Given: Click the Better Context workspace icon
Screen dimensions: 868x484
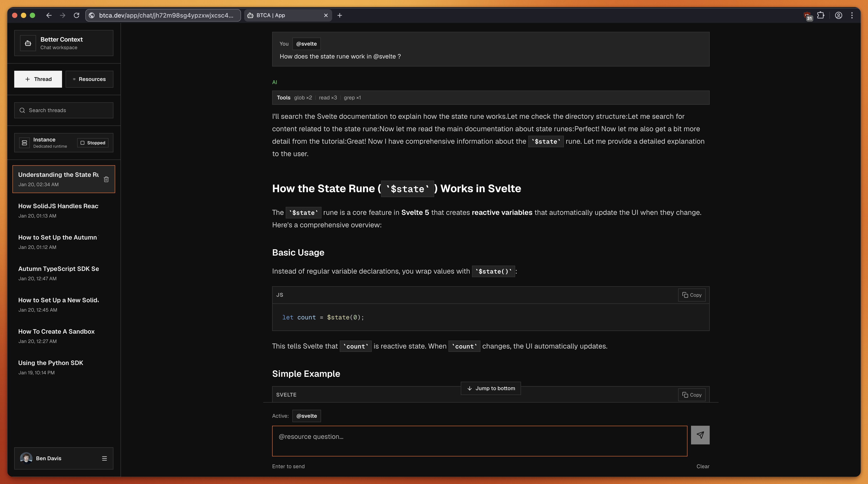Looking at the screenshot, I should 28,43.
